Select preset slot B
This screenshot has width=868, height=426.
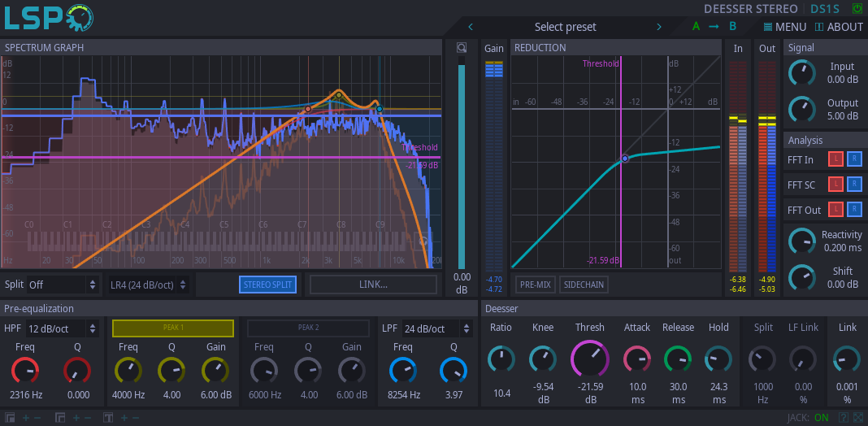[x=732, y=26]
